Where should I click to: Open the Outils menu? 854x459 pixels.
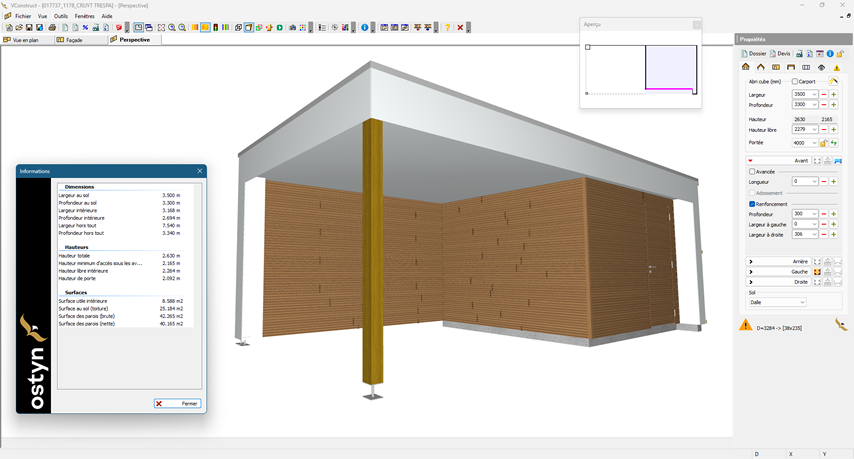61,16
